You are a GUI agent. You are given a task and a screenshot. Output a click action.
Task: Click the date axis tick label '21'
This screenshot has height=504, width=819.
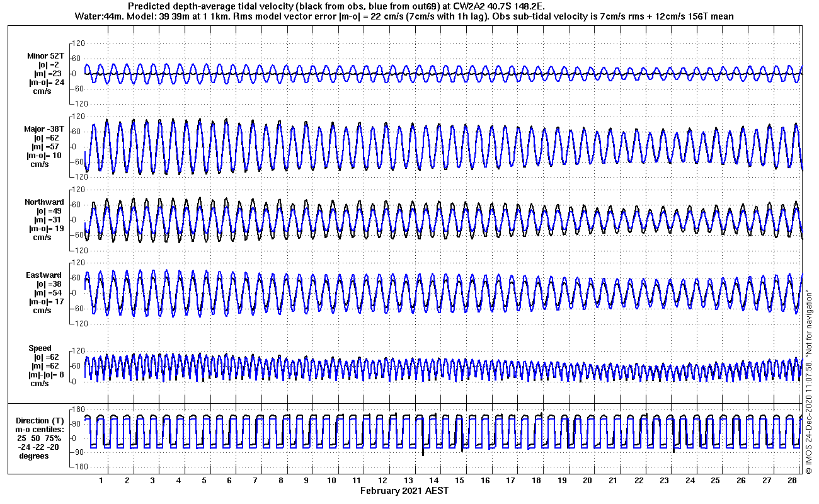pyautogui.click(x=613, y=481)
